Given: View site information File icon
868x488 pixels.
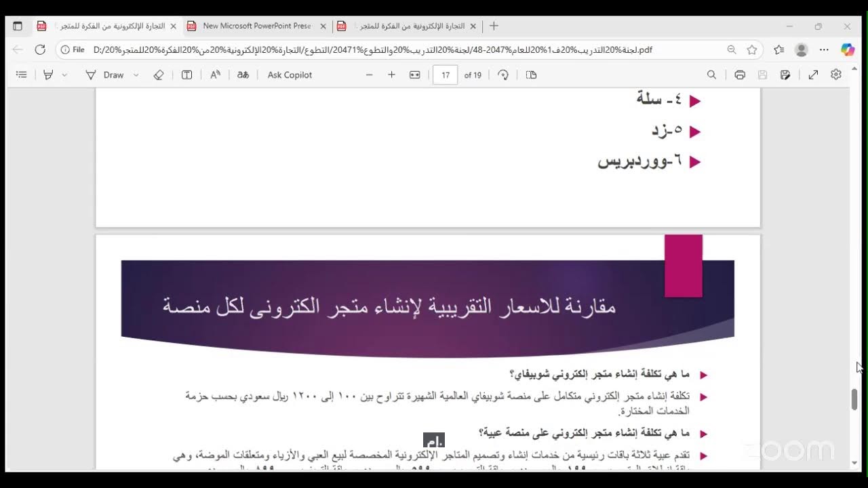Looking at the screenshot, I should coord(73,49).
